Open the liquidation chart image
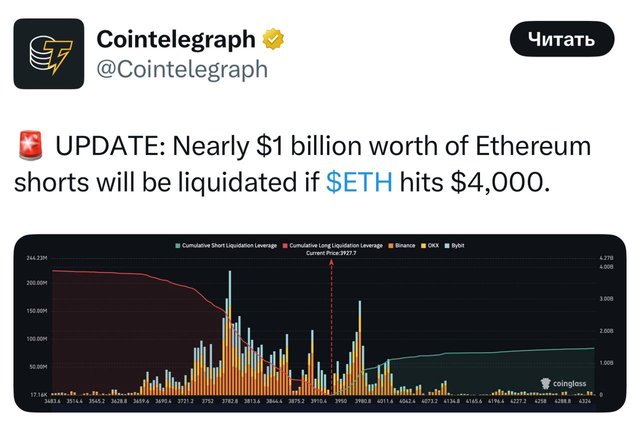The width and height of the screenshot is (640, 429). (x=320, y=323)
